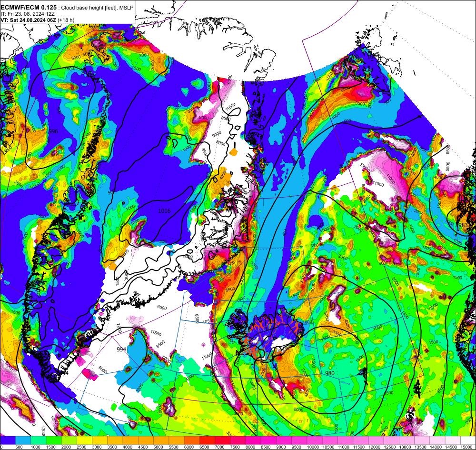Select the blue-violet 0–500 legend swatch
The width and height of the screenshot is (476, 450).
coord(8,440)
